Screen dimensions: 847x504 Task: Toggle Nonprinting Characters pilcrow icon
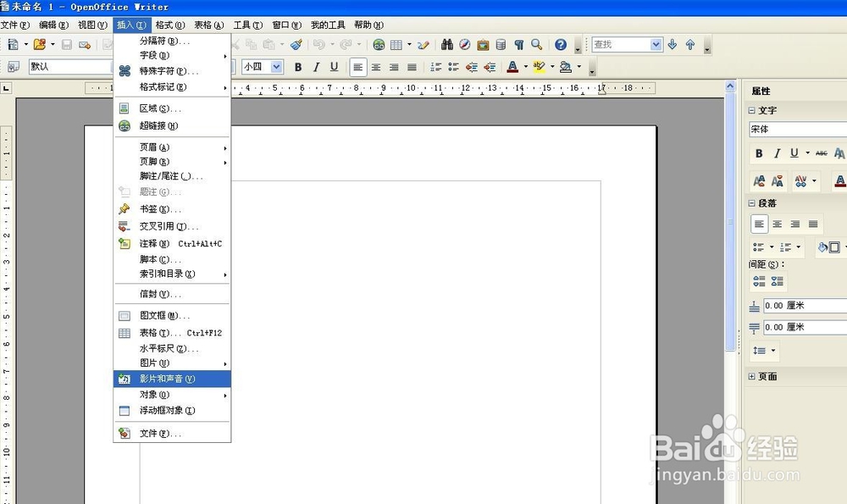[518, 44]
